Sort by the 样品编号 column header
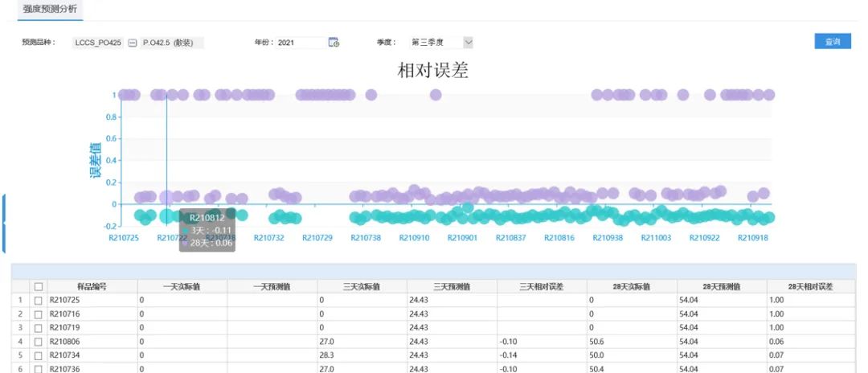This screenshot has height=373, width=868. point(92,286)
